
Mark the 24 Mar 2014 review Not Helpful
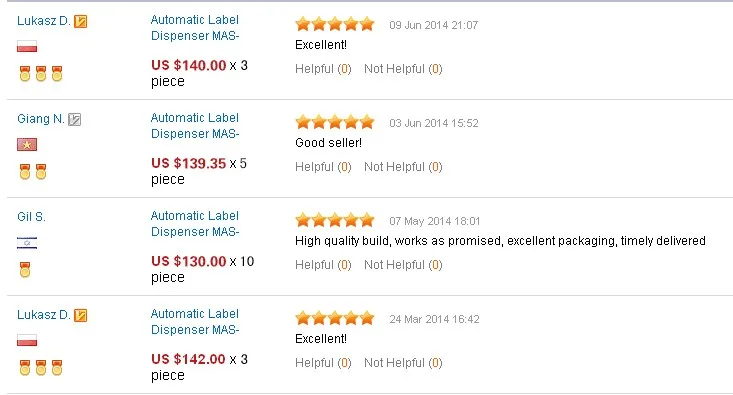click(x=403, y=363)
